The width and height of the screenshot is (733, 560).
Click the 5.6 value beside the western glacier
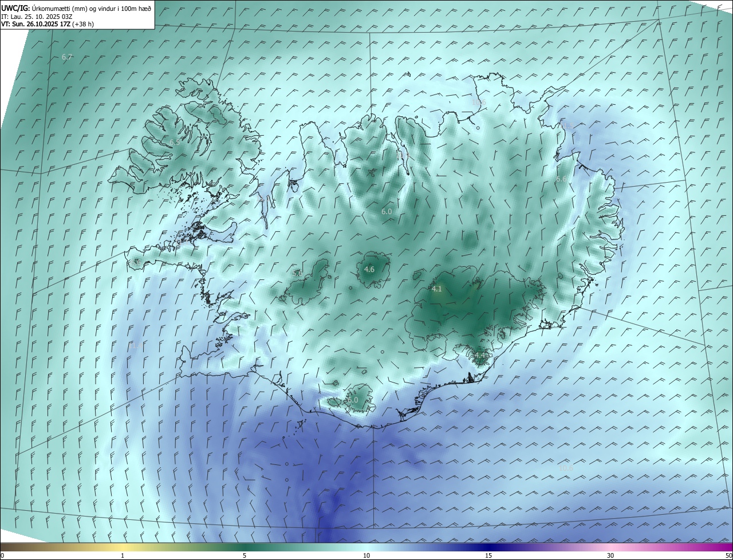(x=297, y=274)
